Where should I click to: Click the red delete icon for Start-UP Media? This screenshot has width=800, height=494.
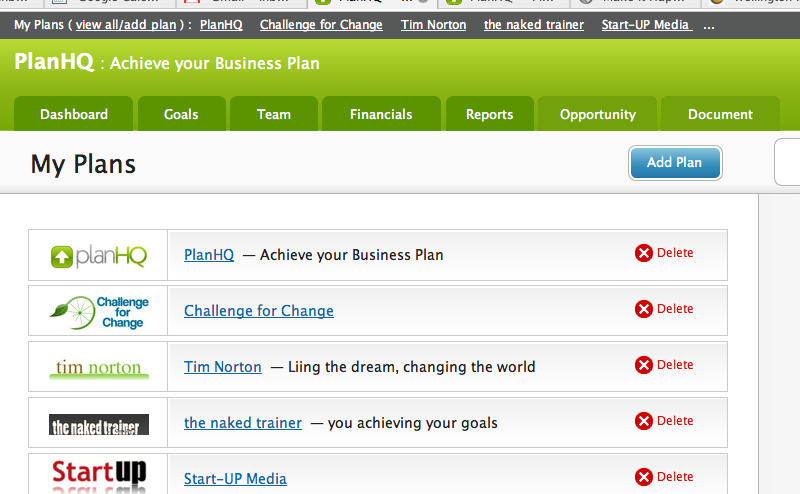tap(644, 477)
